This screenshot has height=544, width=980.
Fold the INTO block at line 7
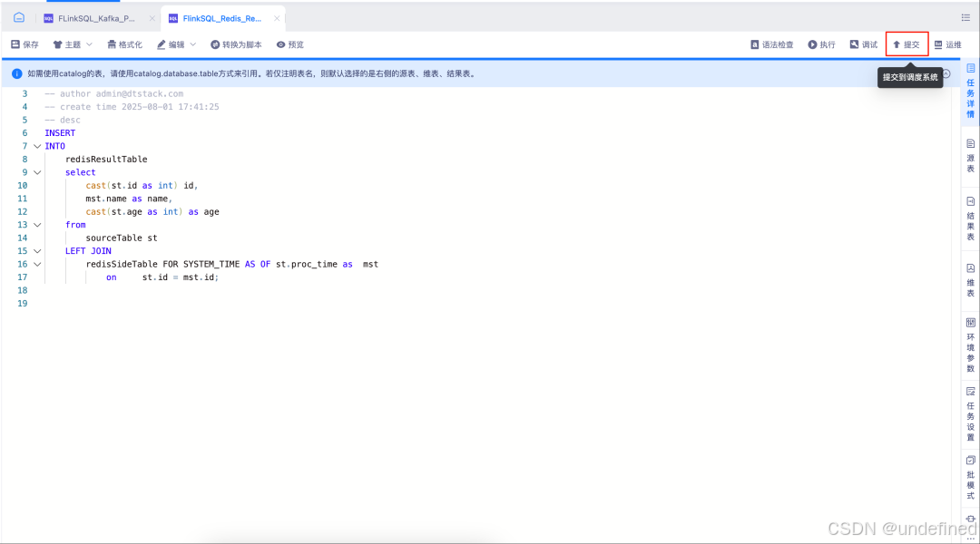click(37, 146)
